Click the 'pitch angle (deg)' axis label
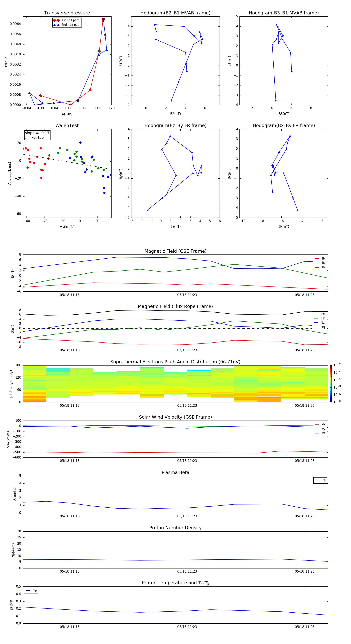 (11, 384)
